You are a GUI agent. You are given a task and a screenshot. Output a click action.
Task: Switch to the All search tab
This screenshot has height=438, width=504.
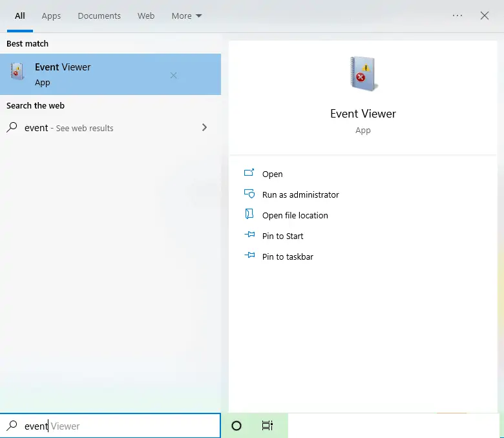pyautogui.click(x=19, y=16)
